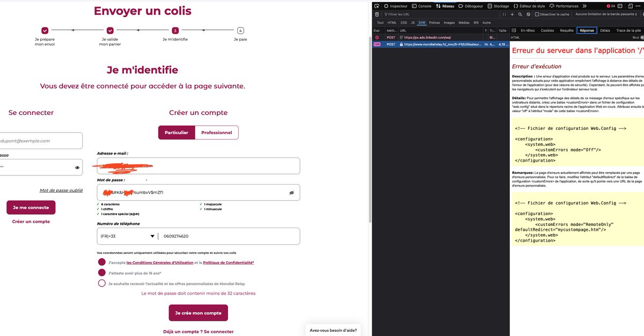Viewport: 644px width, 336px height.
Task: Uncheck accept Conditions Générales checkbox
Action: pos(102,262)
